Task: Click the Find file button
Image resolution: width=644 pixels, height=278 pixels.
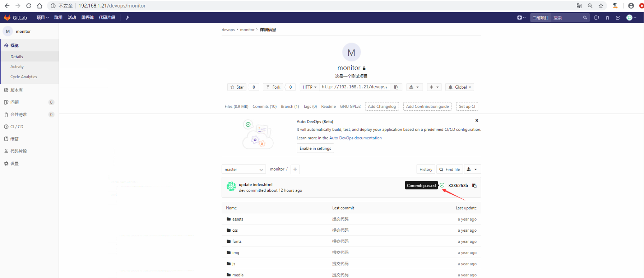Action: 449,169
